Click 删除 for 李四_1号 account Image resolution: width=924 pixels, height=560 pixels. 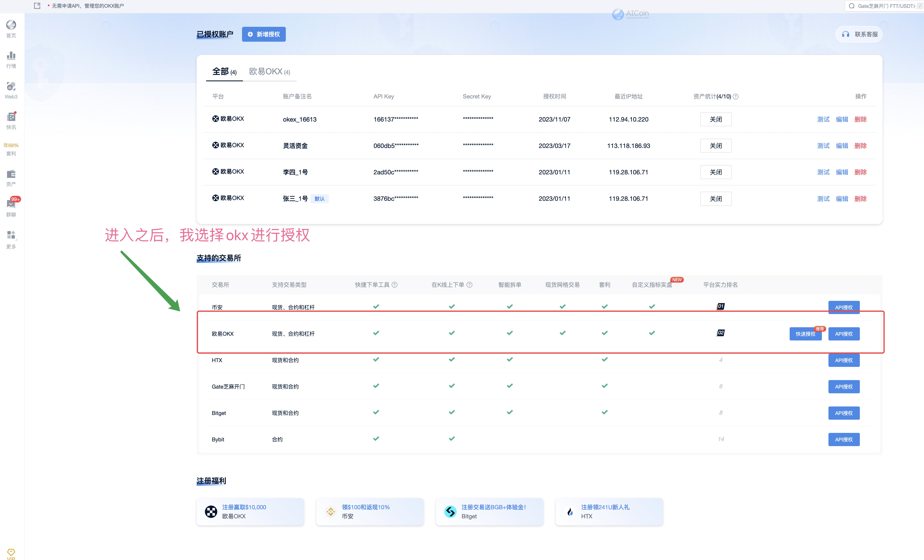click(x=860, y=172)
